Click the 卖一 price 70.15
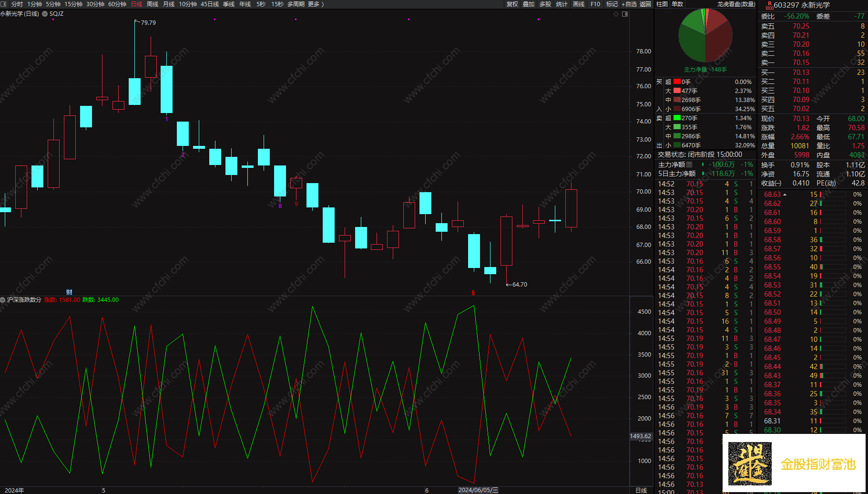The image size is (868, 494). click(801, 62)
